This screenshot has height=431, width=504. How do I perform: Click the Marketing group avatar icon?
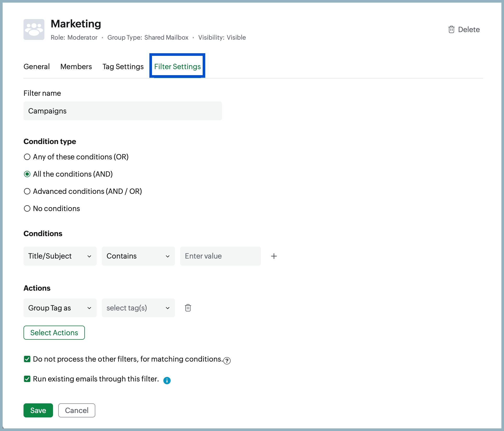point(34,29)
